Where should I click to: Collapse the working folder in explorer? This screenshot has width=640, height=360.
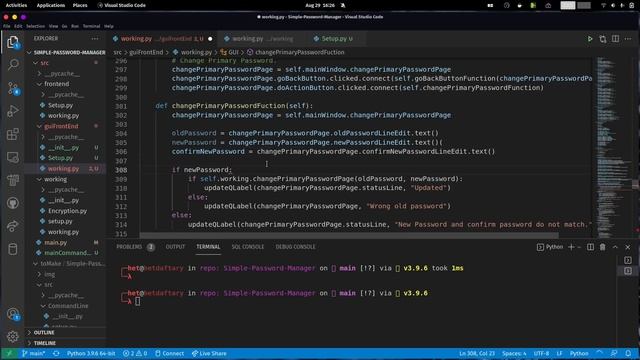point(39,180)
